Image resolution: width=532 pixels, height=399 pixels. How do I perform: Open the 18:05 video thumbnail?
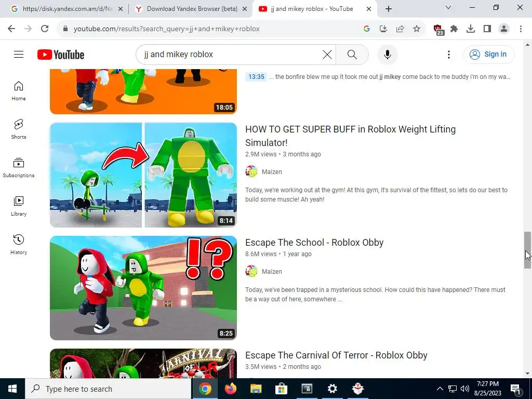[143, 91]
